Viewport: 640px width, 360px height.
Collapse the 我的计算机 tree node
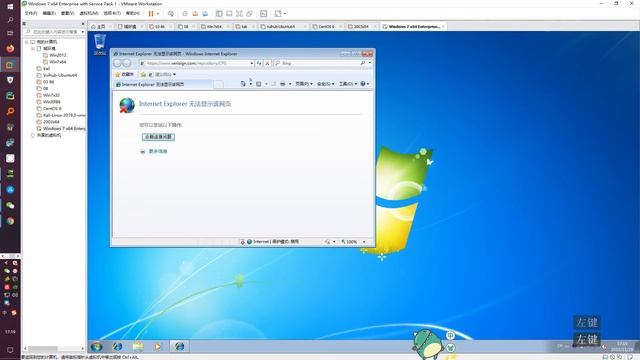coord(27,42)
